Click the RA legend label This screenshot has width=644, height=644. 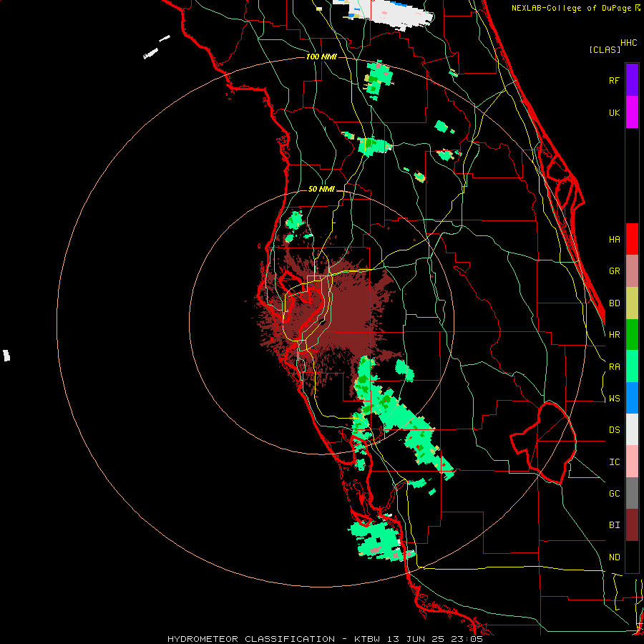[614, 367]
